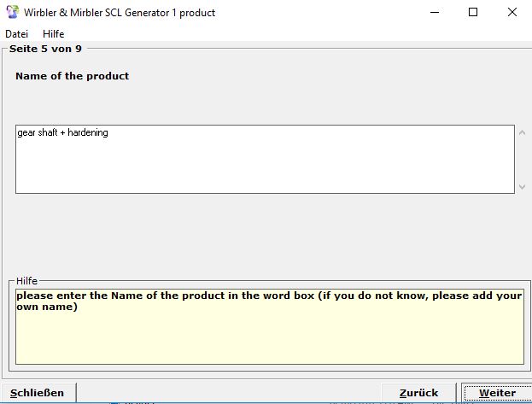This screenshot has height=404, width=532.
Task: Click the 'Seite 5 von 9' label
Action: tap(45, 49)
